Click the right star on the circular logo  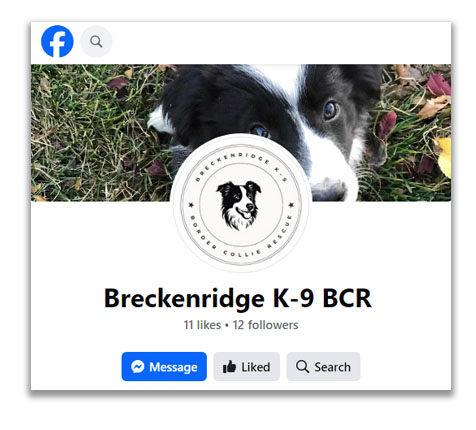[x=291, y=205]
